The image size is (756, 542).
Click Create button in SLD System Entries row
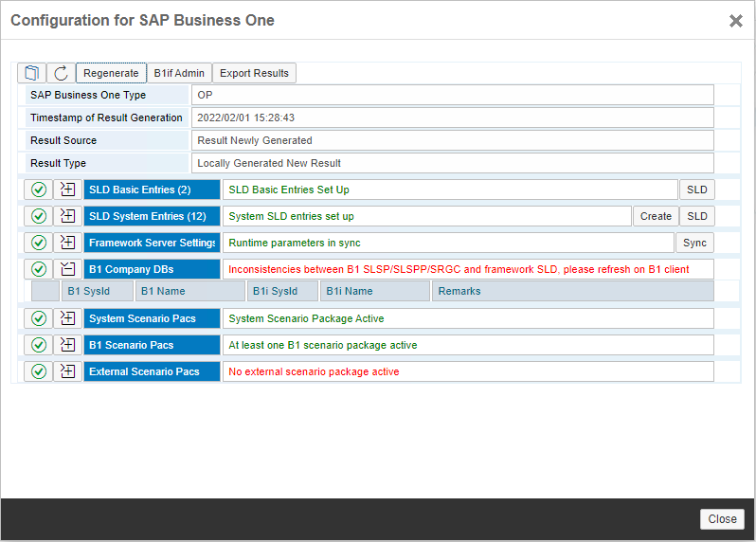pos(656,216)
